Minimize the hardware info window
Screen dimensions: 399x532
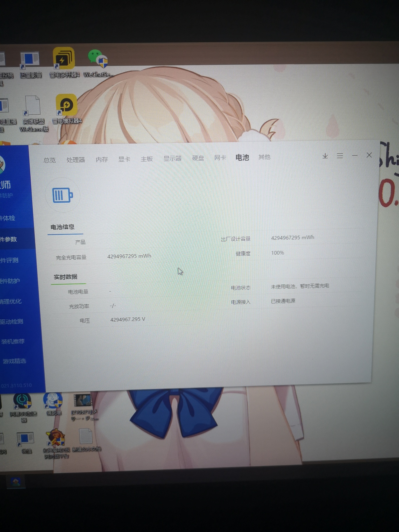(355, 155)
